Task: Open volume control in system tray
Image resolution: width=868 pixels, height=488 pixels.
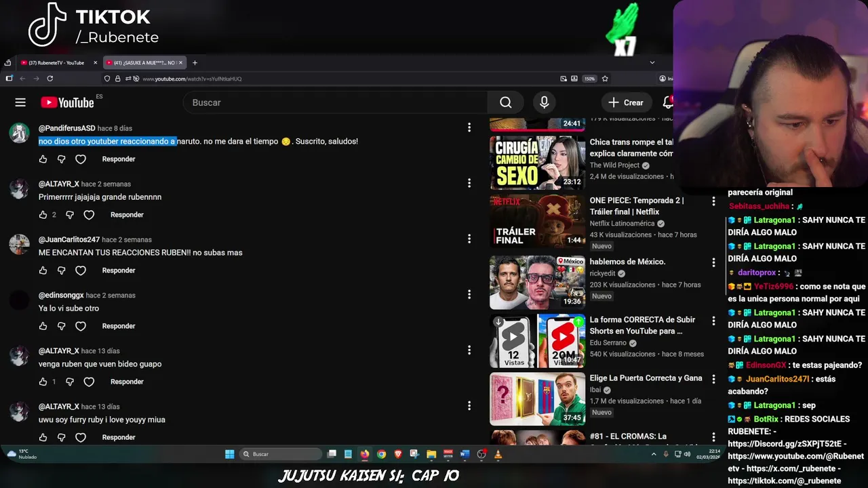Action: tap(688, 454)
